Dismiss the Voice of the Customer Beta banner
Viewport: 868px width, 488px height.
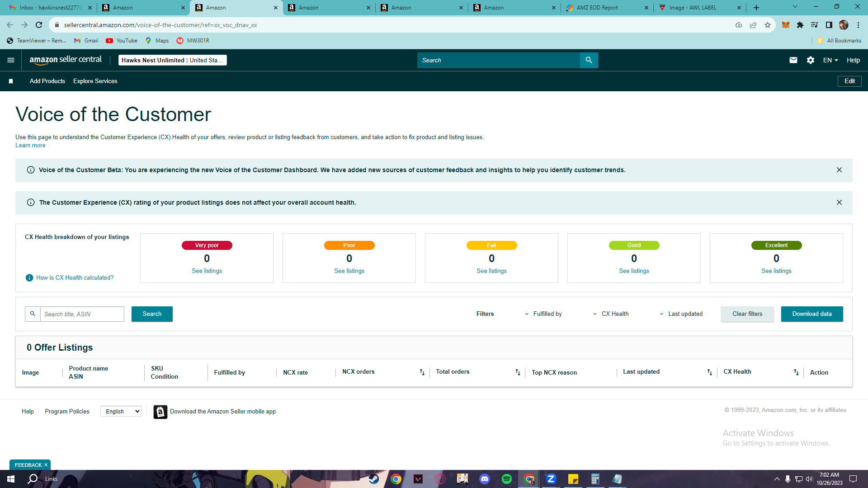click(x=839, y=170)
